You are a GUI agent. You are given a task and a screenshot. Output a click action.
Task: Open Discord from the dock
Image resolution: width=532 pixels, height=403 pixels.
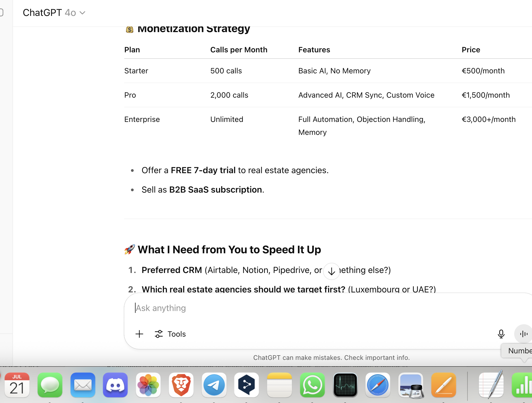pos(115,385)
